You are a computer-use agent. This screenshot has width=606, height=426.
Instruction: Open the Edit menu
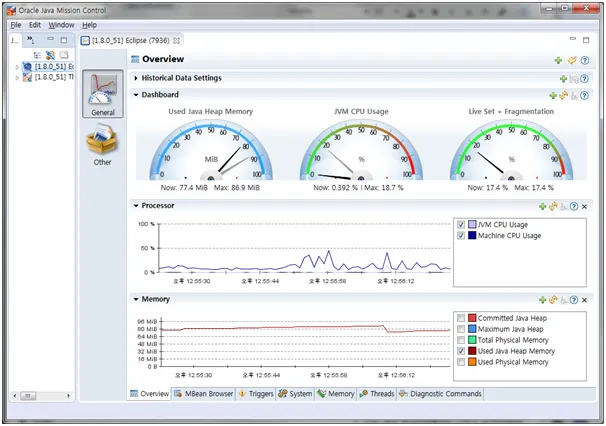pyautogui.click(x=35, y=25)
